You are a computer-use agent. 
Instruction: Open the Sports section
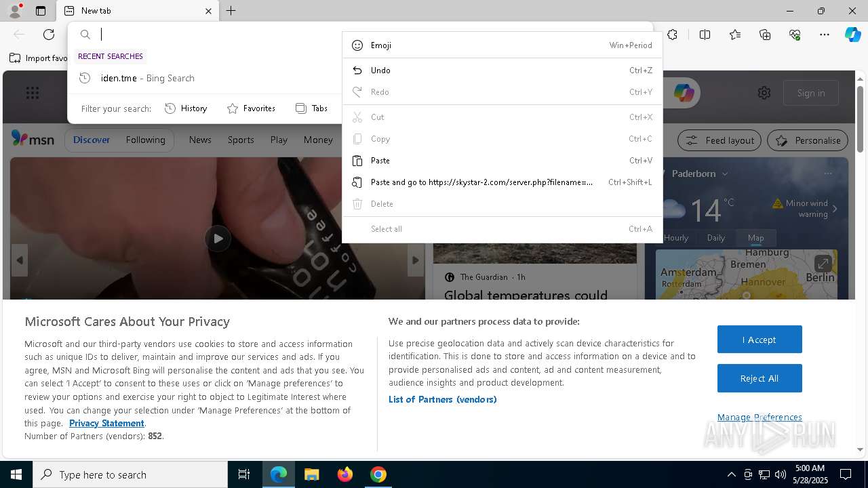point(241,140)
